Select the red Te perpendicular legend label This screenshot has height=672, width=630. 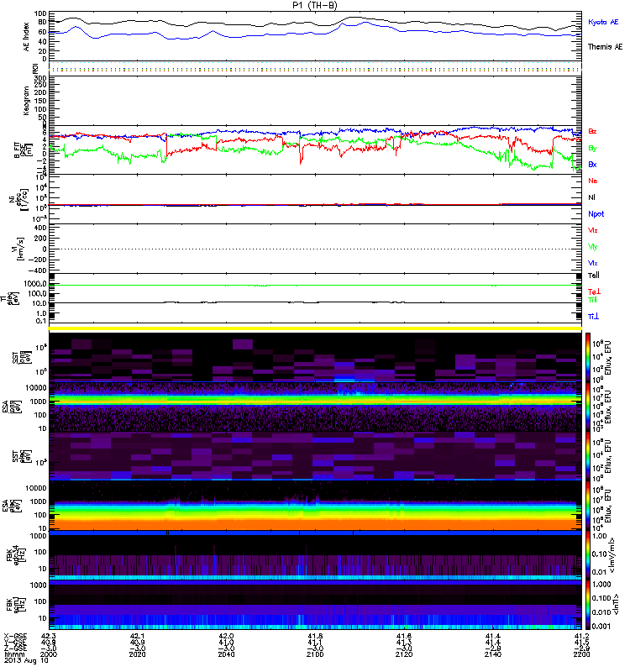point(594,291)
